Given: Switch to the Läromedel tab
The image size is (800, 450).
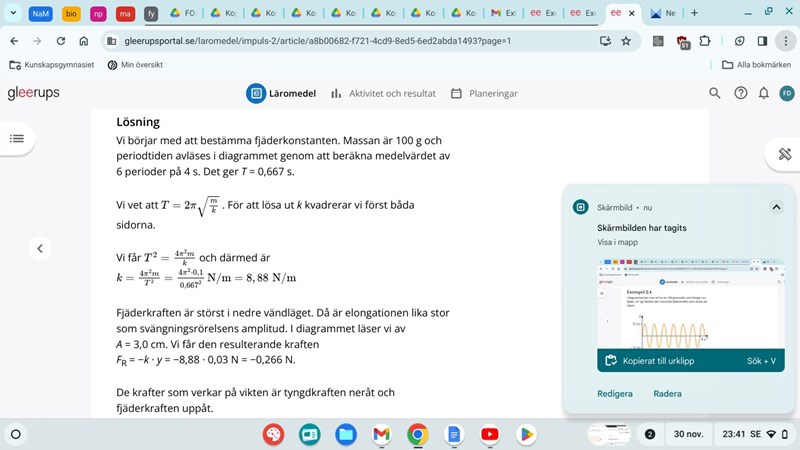Looking at the screenshot, I should (x=281, y=93).
